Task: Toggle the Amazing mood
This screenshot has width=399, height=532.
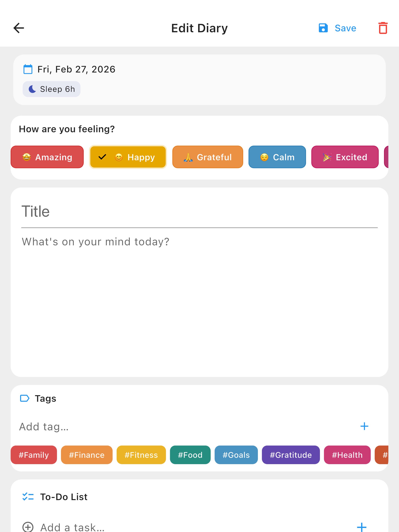Action: [x=47, y=157]
